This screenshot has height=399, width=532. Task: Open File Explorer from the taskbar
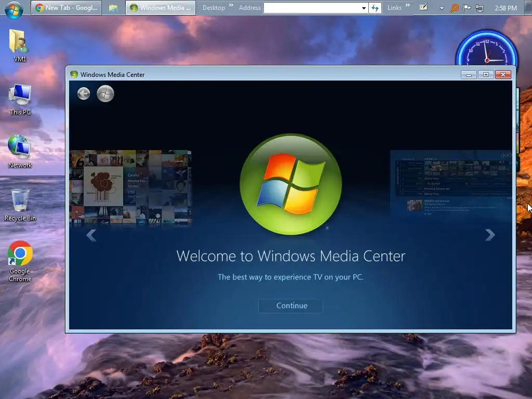[113, 8]
